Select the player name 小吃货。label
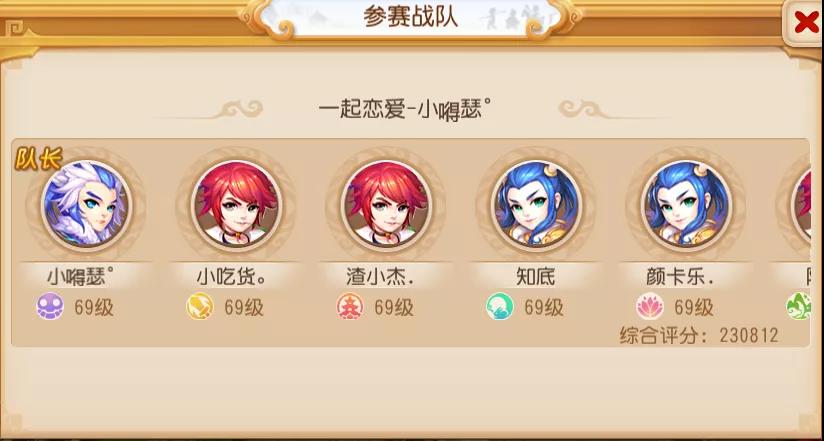This screenshot has width=824, height=441. point(231,276)
